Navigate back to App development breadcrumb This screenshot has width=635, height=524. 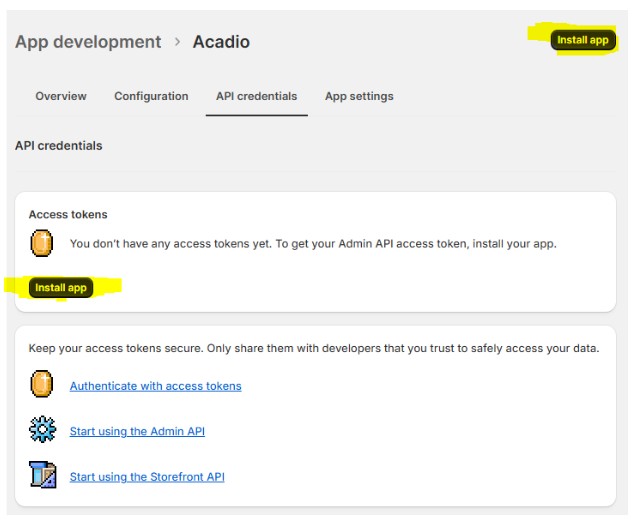(88, 42)
